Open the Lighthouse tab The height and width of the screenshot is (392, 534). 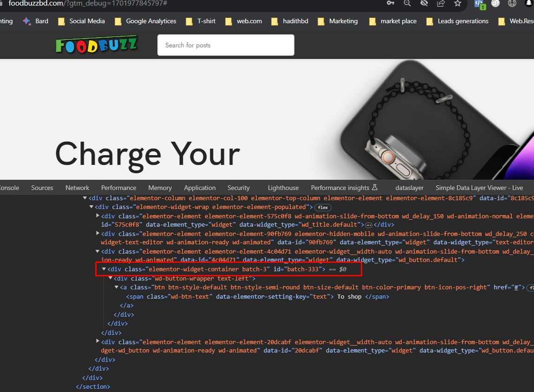pyautogui.click(x=283, y=188)
